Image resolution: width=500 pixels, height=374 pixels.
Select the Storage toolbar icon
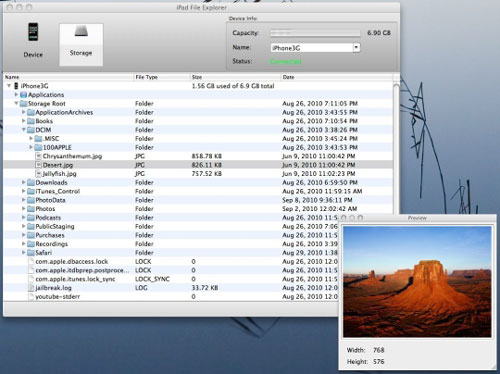click(81, 32)
